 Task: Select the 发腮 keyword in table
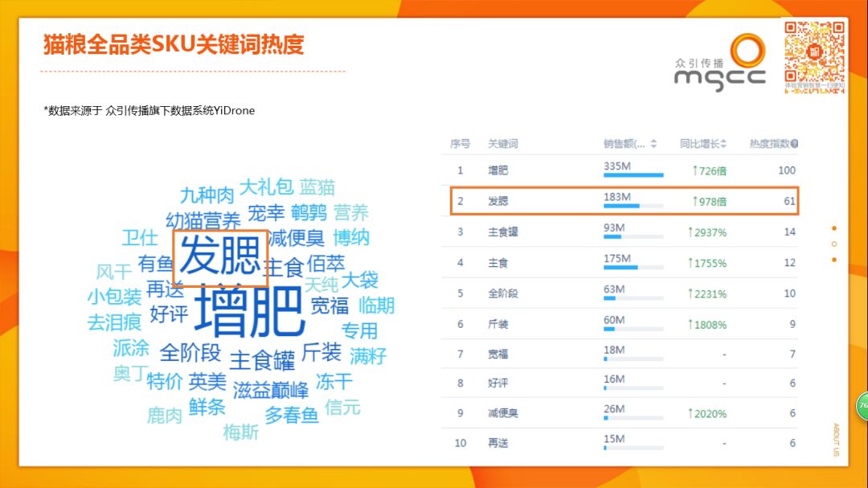(x=497, y=201)
